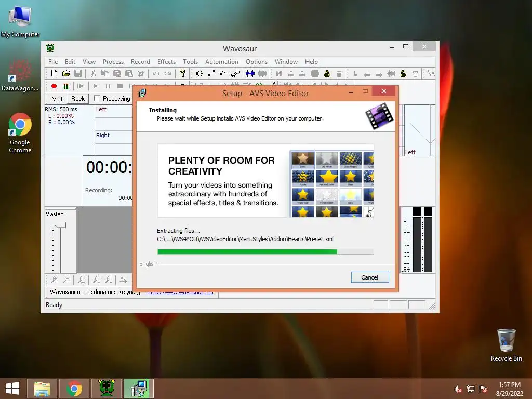Click the Pause button in Wavosaur transport
Screen dimensions: 532x399
pos(108,86)
